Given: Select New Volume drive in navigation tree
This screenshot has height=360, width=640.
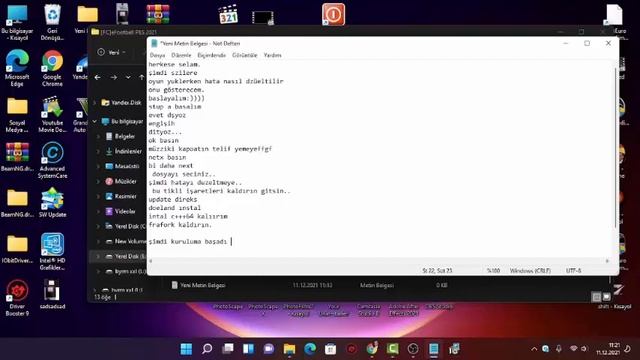Looking at the screenshot, I should 126,241.
